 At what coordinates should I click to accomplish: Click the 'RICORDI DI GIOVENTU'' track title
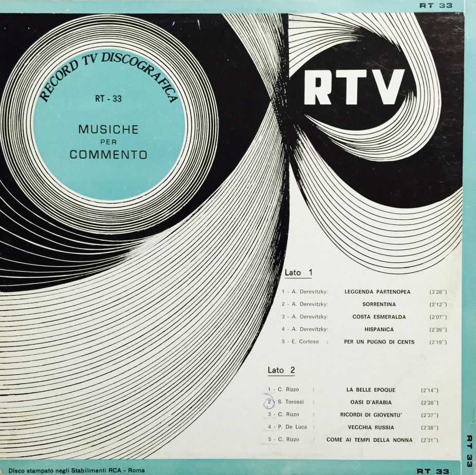(x=371, y=414)
